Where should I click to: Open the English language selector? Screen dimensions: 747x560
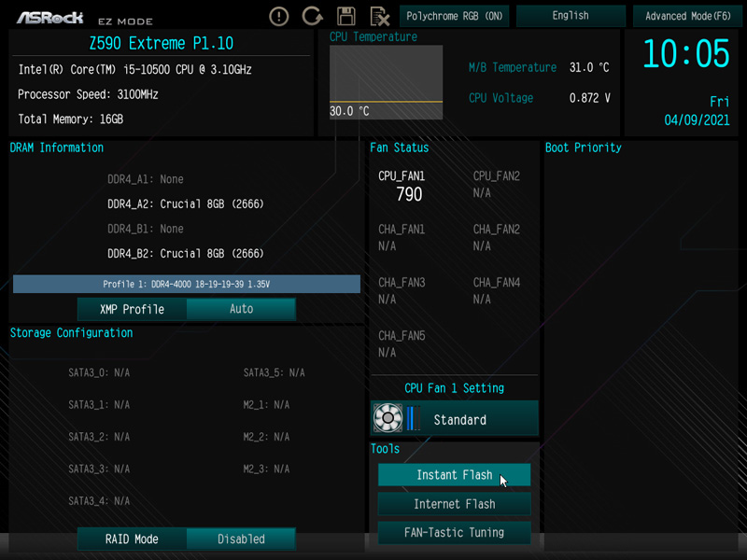[571, 16]
